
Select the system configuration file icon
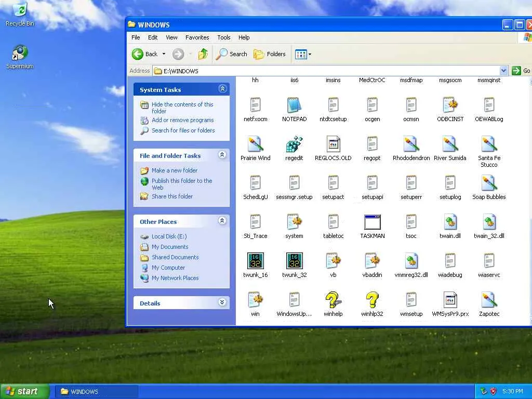(294, 222)
